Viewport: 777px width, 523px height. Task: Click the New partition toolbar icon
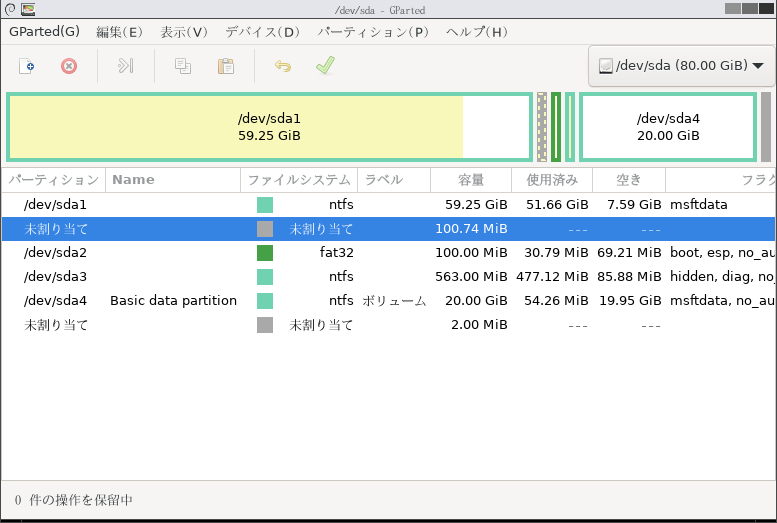coord(26,66)
